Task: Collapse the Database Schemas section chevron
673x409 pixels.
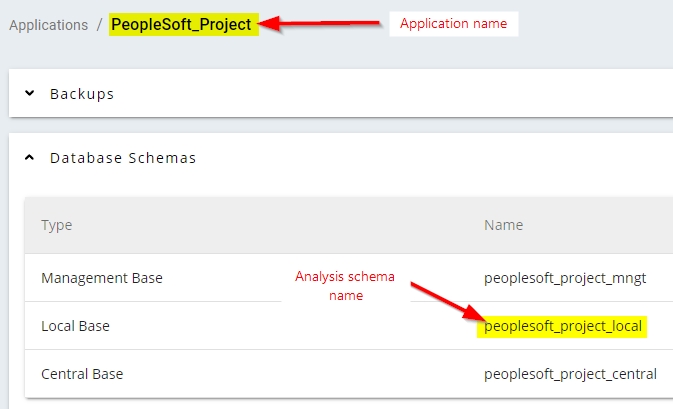Action: click(30, 158)
